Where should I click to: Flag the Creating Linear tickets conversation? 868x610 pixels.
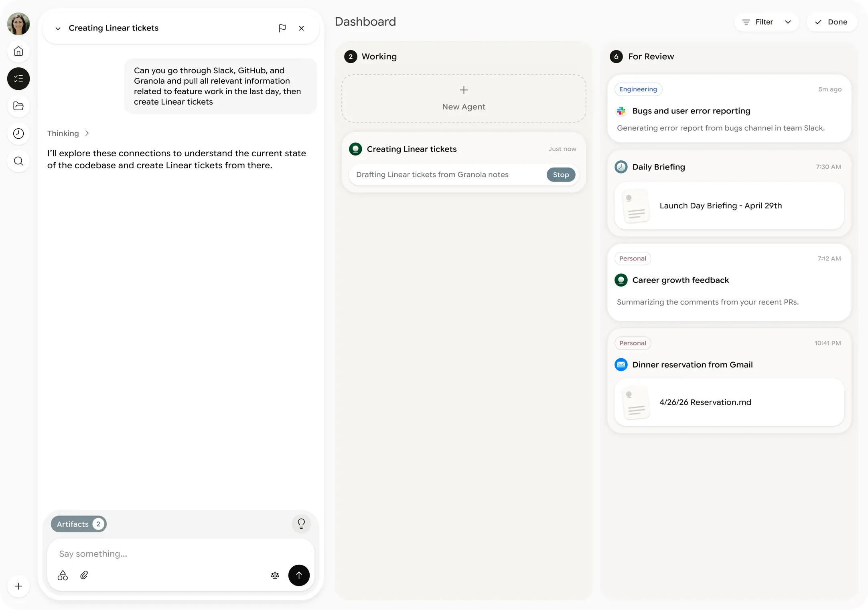point(282,28)
